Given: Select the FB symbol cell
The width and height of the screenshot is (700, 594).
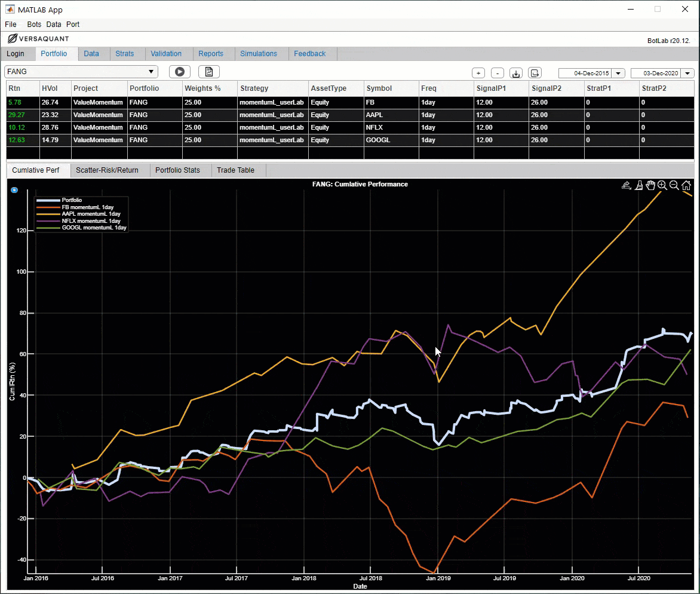Looking at the screenshot, I should click(x=391, y=102).
